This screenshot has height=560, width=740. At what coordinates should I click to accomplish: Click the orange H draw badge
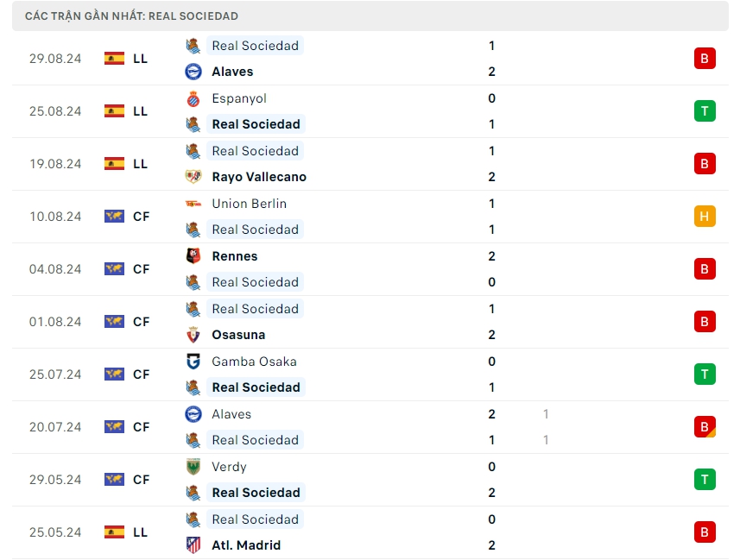[704, 217]
